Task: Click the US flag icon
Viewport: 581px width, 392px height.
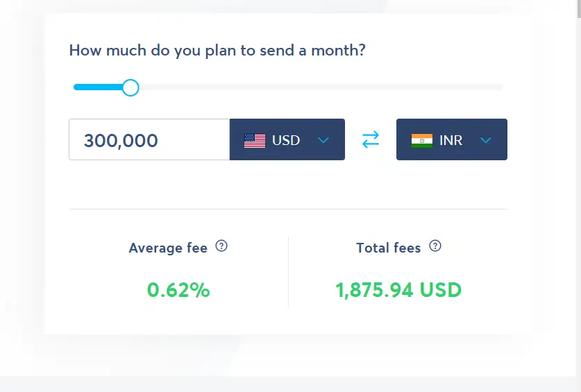Action: click(x=255, y=141)
